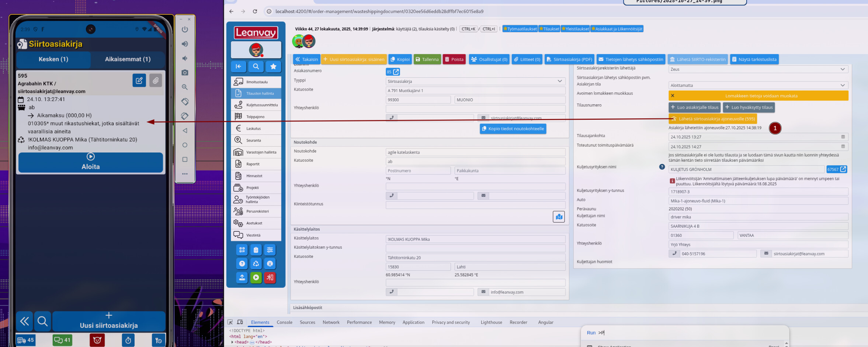Take an emulator screenshot with camera icon
This screenshot has width=868, height=347.
pyautogui.click(x=185, y=73)
